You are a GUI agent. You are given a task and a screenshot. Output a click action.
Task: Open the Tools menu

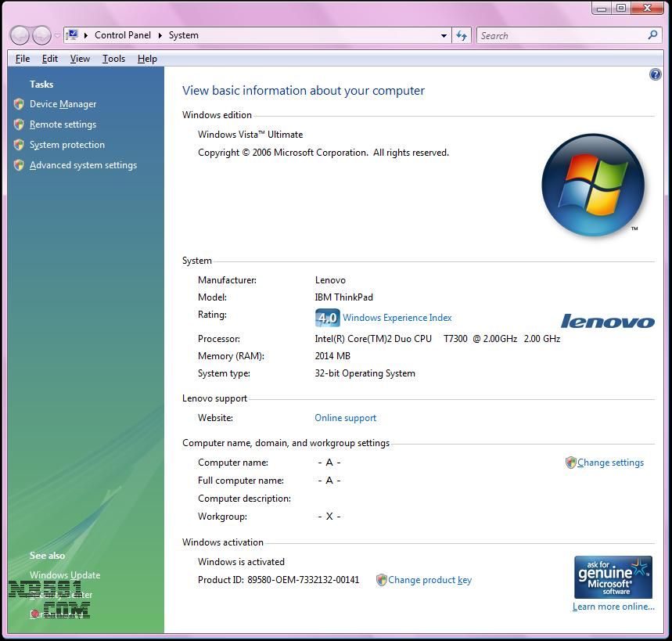point(113,59)
